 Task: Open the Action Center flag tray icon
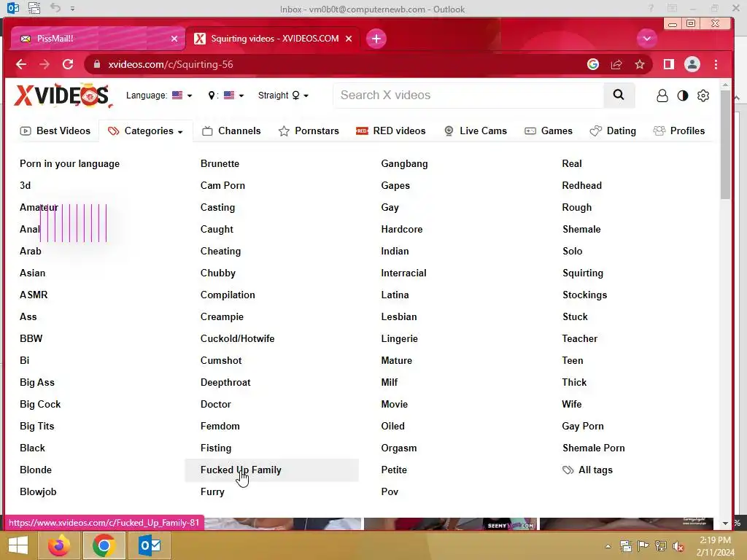point(643,545)
